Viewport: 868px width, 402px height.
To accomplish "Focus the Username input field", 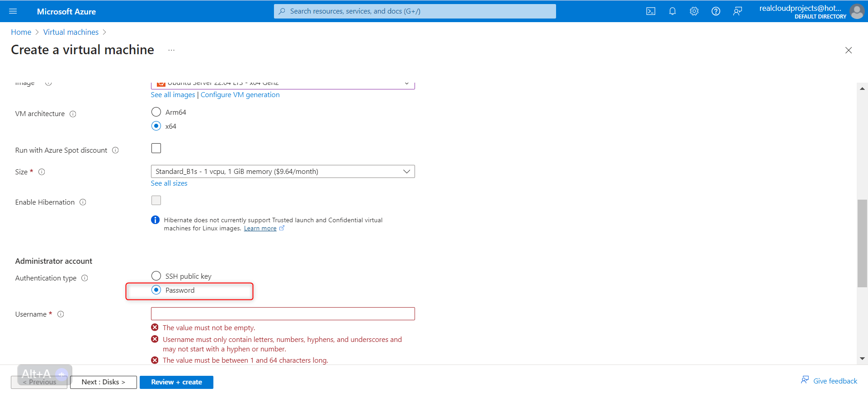I will (x=283, y=314).
